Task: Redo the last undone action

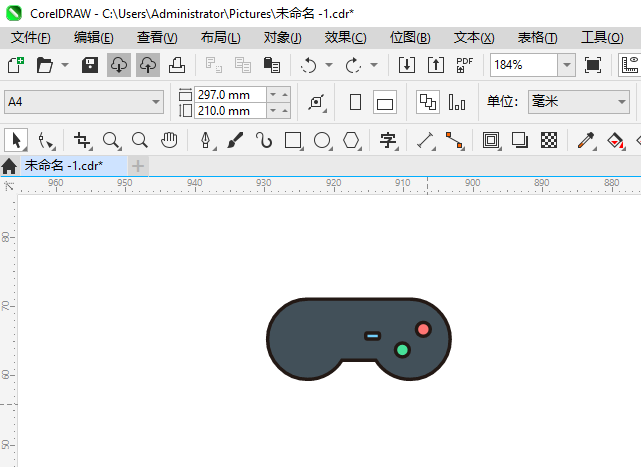Action: point(353,65)
